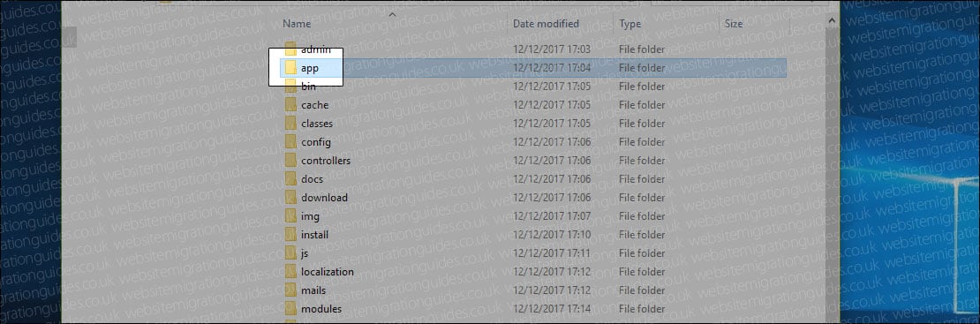This screenshot has height=324, width=980.
Task: Select the modules folder name
Action: point(321,309)
